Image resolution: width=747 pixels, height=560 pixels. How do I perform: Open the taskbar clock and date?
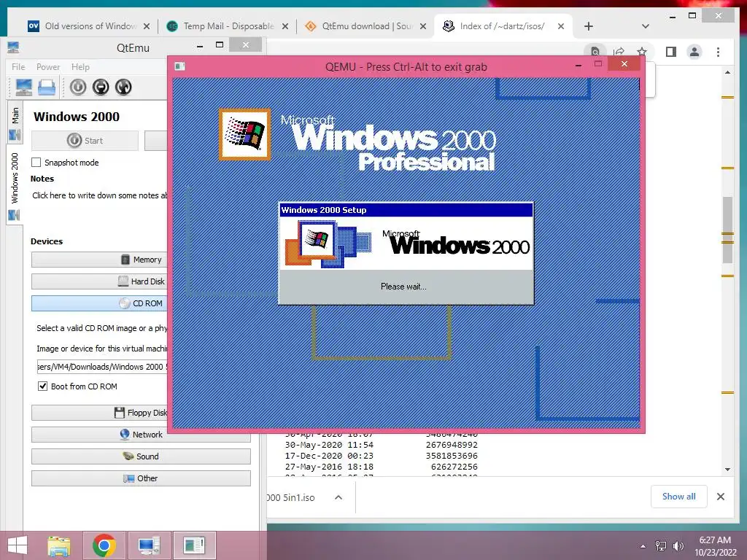pyautogui.click(x=715, y=546)
